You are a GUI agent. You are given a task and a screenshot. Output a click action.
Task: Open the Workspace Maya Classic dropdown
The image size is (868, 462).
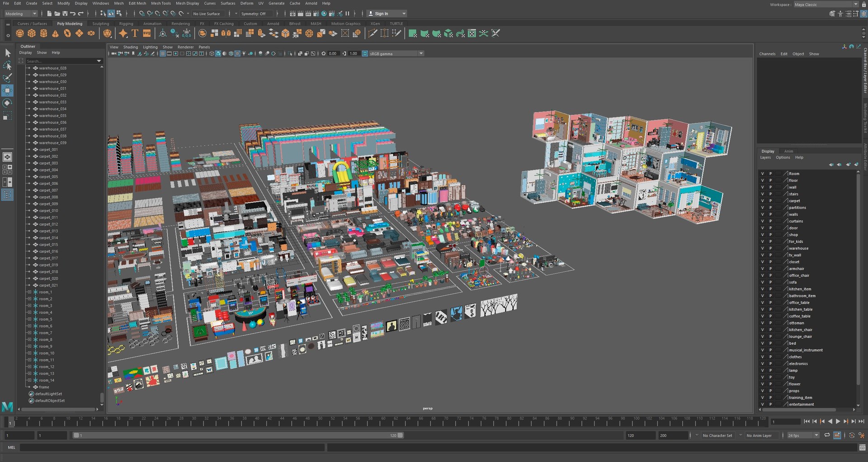(826, 5)
